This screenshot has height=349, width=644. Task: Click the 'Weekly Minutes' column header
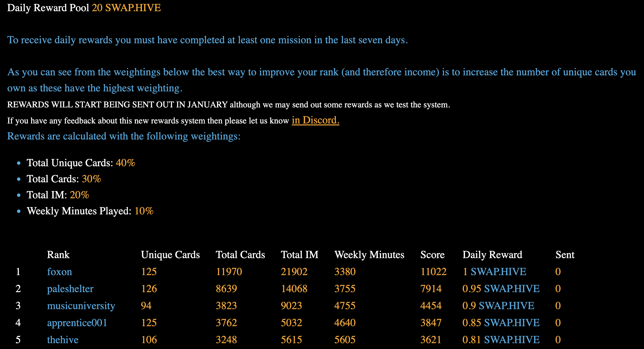[x=369, y=255]
